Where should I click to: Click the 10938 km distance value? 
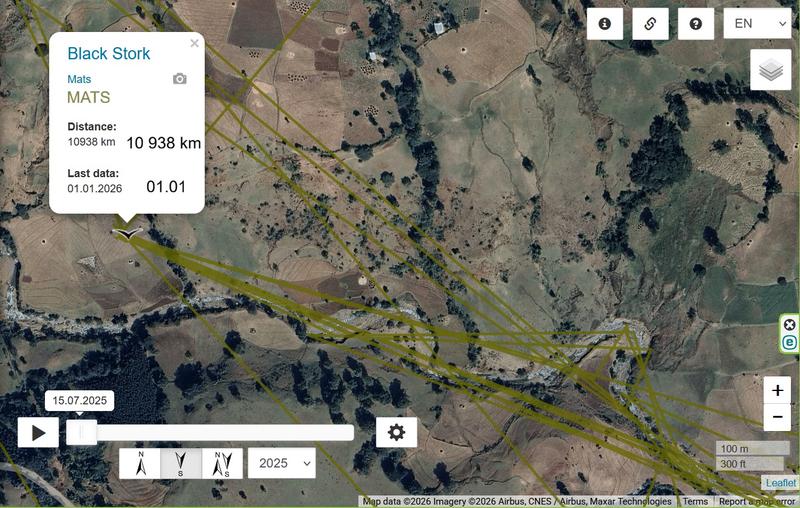(91, 142)
